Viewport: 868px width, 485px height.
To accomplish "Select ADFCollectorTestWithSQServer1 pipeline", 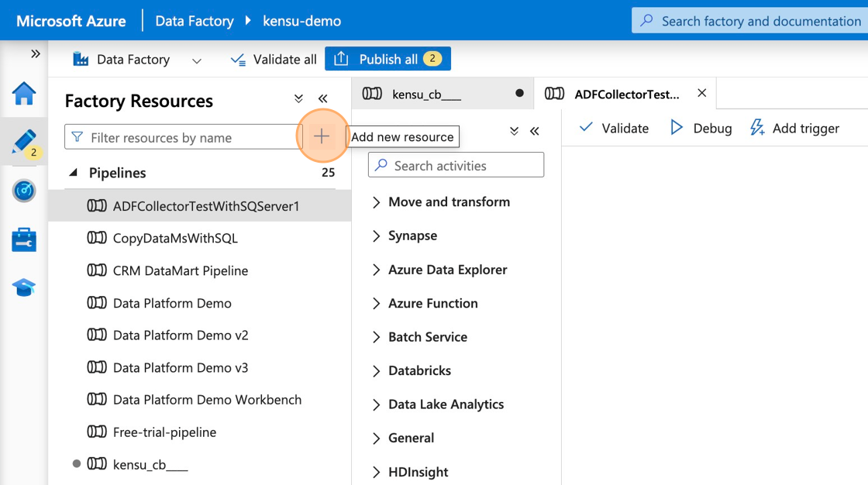I will pos(200,206).
